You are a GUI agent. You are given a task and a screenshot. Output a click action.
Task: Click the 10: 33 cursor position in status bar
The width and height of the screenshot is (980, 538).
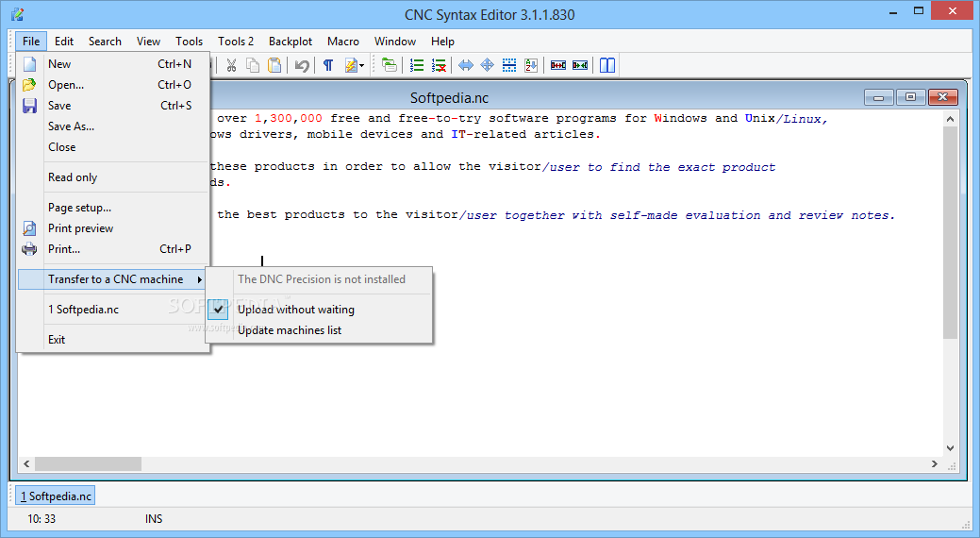click(x=42, y=518)
